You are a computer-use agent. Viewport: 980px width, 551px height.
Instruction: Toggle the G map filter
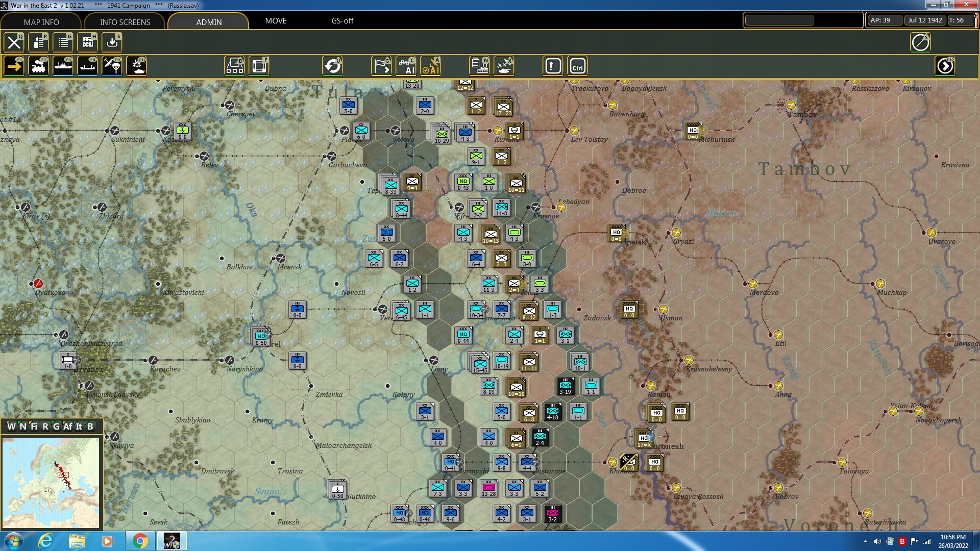56,427
